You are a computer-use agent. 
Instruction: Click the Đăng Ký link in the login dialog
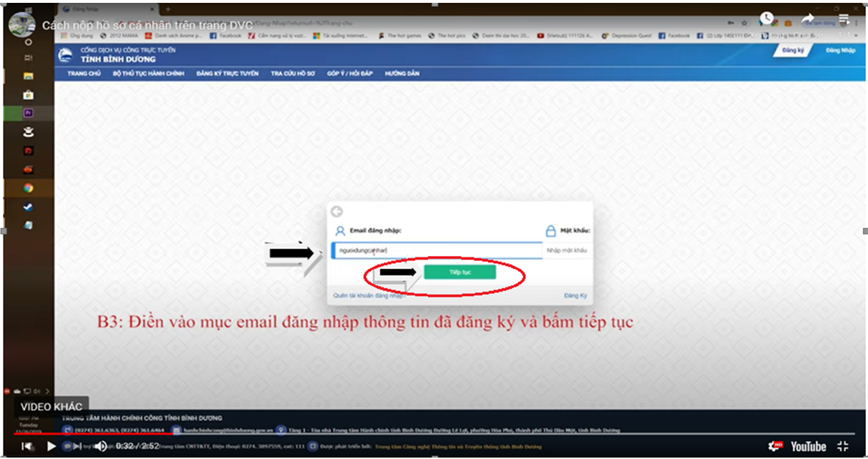(x=575, y=295)
